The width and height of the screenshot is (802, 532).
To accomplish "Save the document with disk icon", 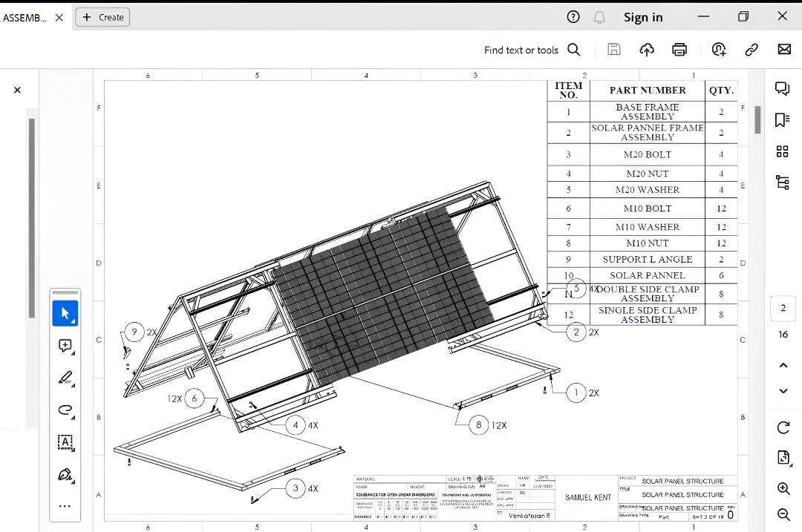I will pos(614,50).
